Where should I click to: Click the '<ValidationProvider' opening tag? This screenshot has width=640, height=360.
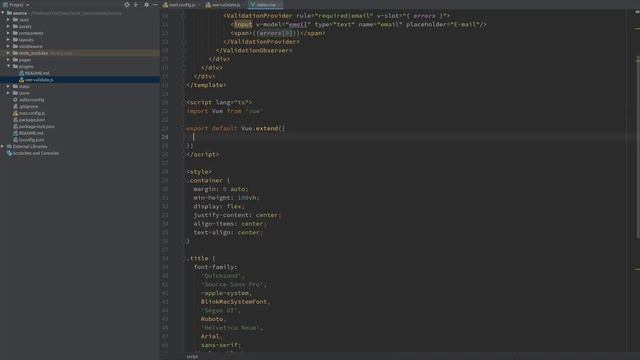tap(258, 16)
